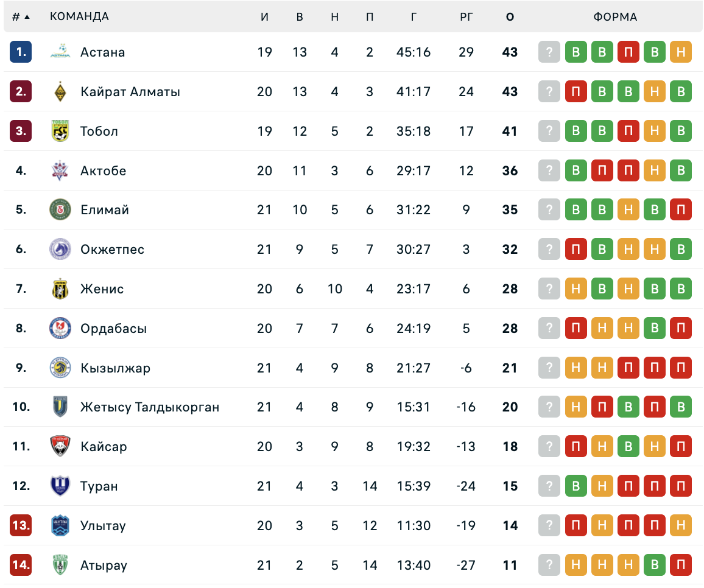704x588 pixels.
Task: Select the Zhenis team crest
Action: pyautogui.click(x=60, y=289)
